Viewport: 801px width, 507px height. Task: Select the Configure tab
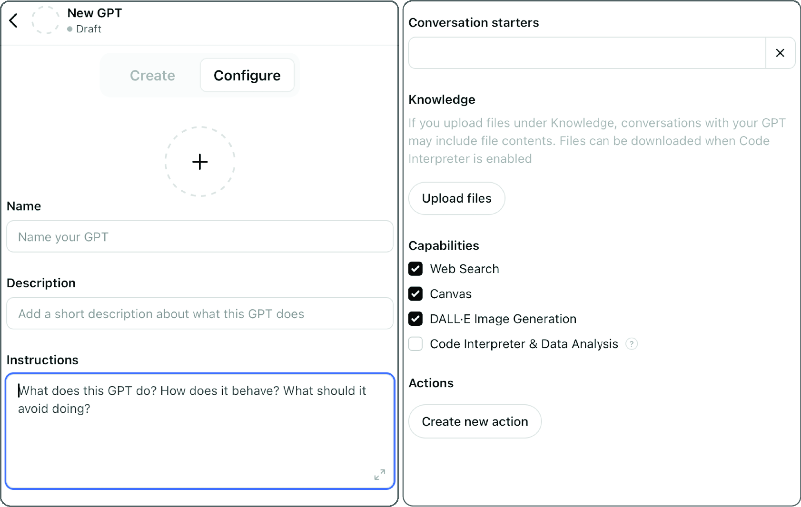247,76
